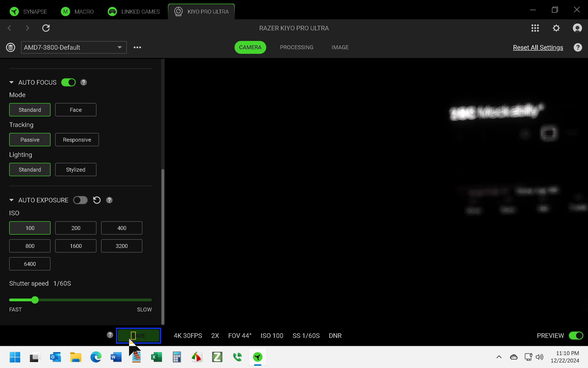The height and width of the screenshot is (368, 588).
Task: Go forward with the forward arrow
Action: click(x=28, y=28)
